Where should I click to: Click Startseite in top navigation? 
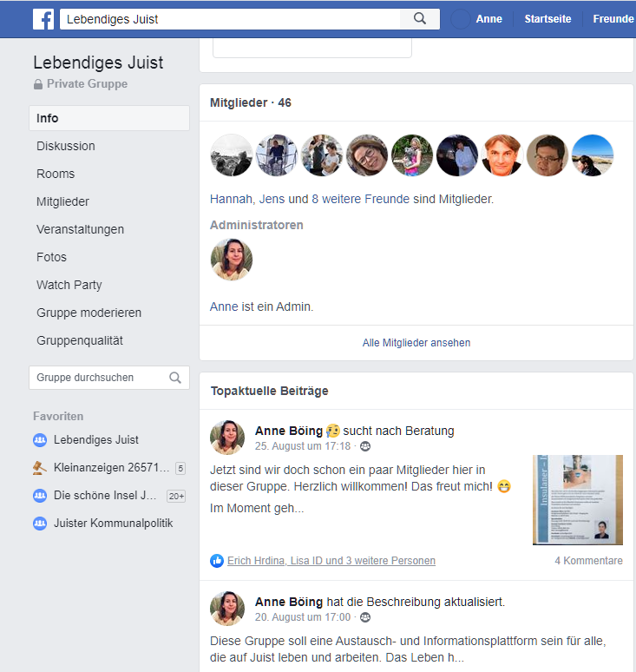click(547, 19)
